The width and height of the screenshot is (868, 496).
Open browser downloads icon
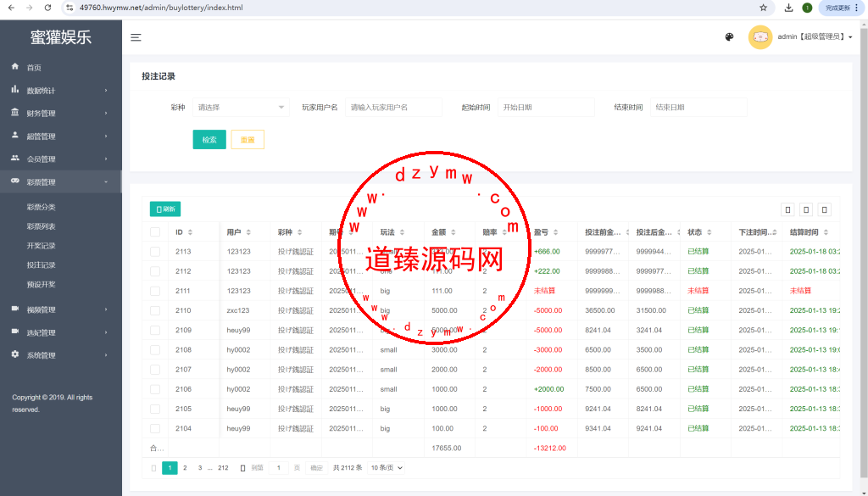(x=789, y=8)
